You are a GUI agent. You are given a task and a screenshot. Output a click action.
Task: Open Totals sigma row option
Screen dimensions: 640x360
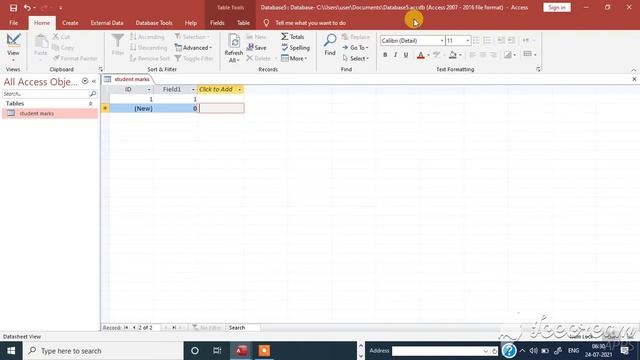293,37
